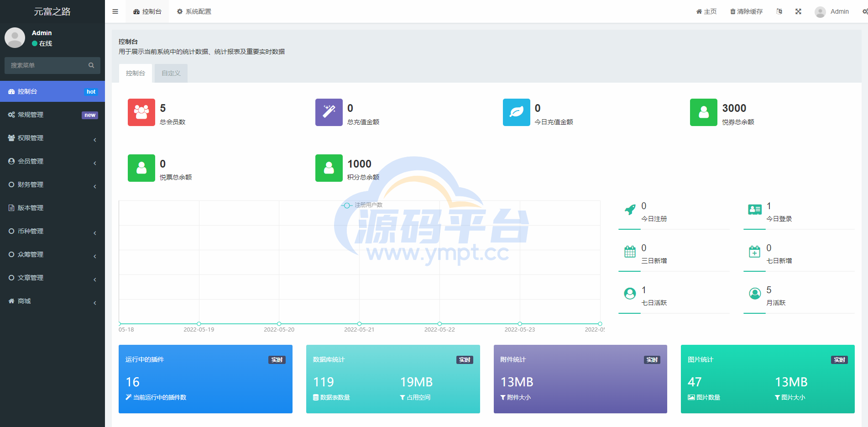
Task: Click the 图片数量 picture icon
Action: point(691,398)
